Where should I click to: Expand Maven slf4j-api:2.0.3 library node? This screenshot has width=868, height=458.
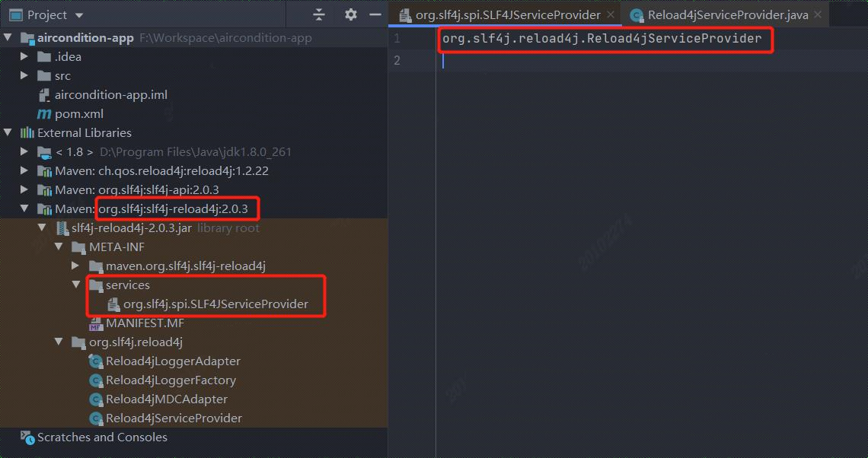point(24,189)
